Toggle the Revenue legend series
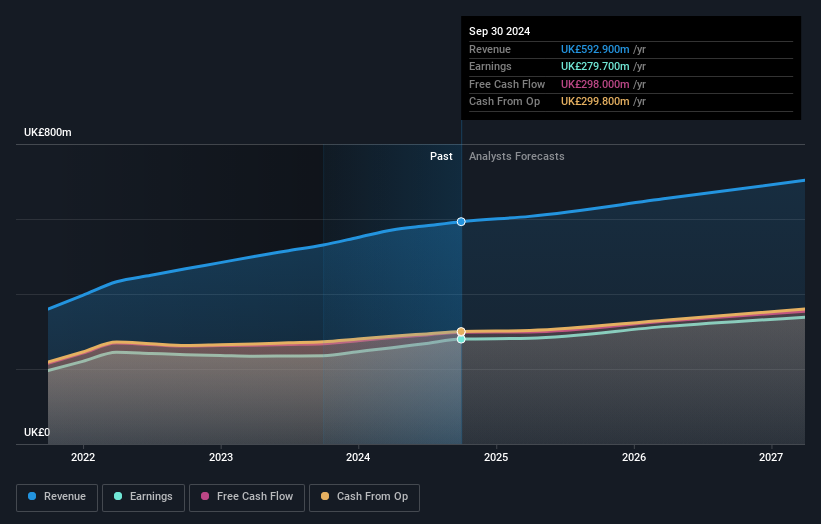Viewport: 821px width, 524px height. [57, 497]
